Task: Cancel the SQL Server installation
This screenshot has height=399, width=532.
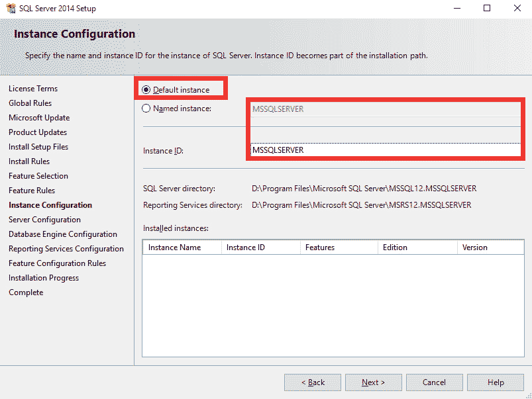Action: 434,382
